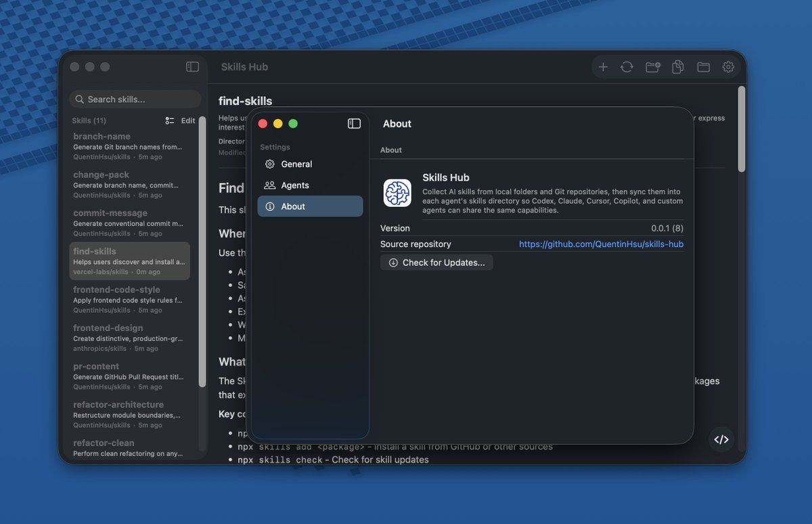Click the Skills Hub name in About pane
The width and height of the screenshot is (812, 524).
tap(446, 177)
